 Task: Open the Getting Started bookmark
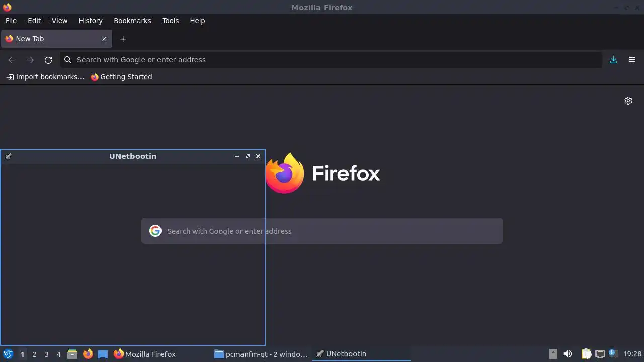121,77
